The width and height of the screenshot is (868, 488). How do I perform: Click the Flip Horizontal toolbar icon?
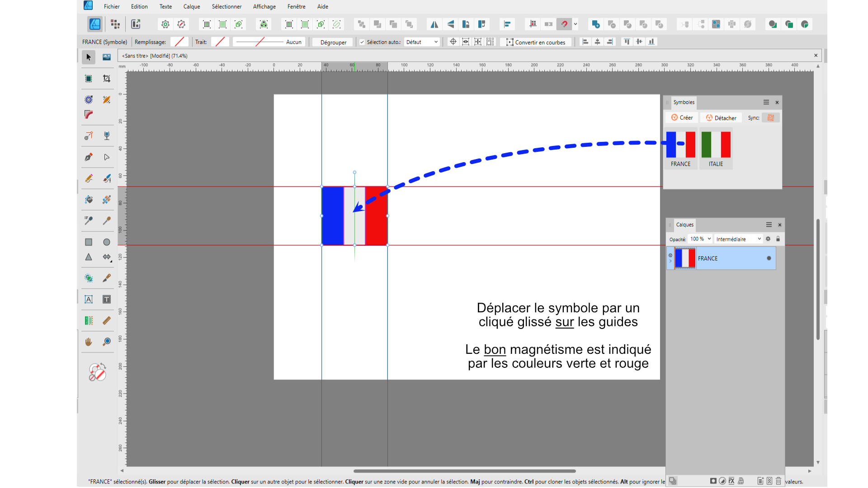[434, 24]
